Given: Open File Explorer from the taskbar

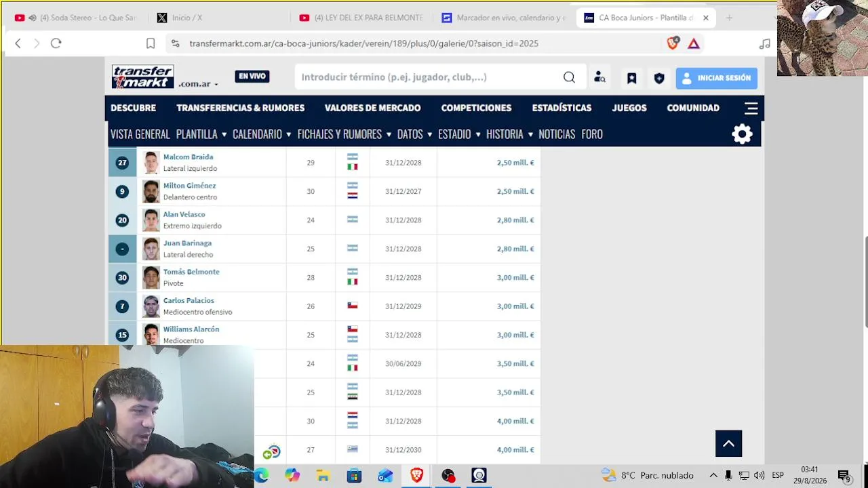Looking at the screenshot, I should (323, 475).
